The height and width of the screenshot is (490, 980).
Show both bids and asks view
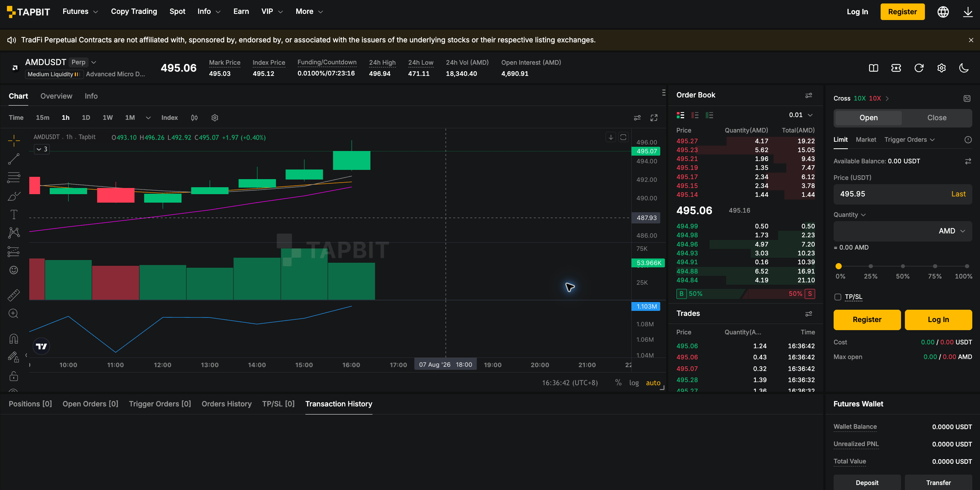pyautogui.click(x=681, y=115)
